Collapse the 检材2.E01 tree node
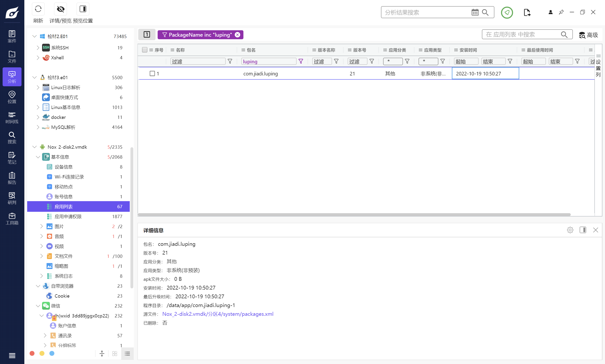This screenshot has width=605, height=364. [x=35, y=36]
